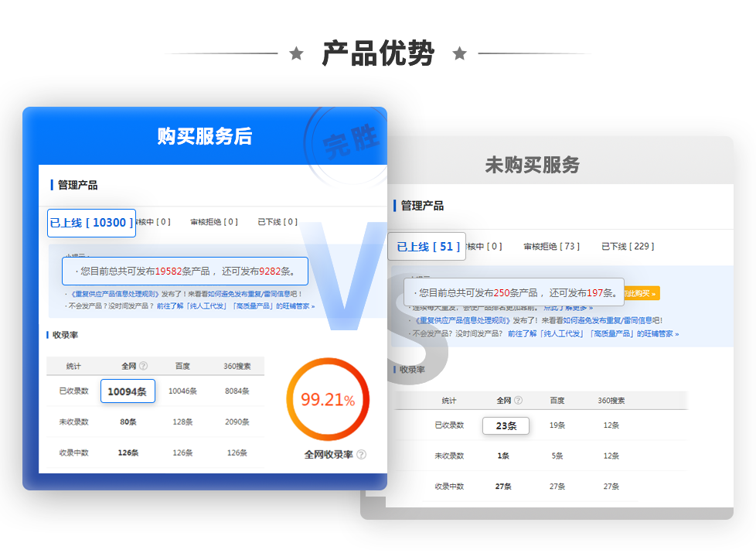Click help icon beside 全网 in left table
The width and height of the screenshot is (756, 560).
143,366
